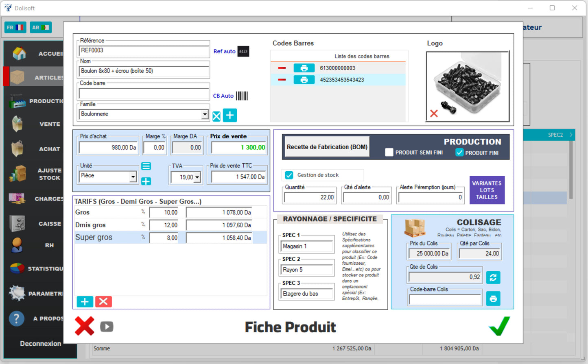Add a new tariff line with the plus icon
This screenshot has height=364, width=588.
pyautogui.click(x=84, y=301)
